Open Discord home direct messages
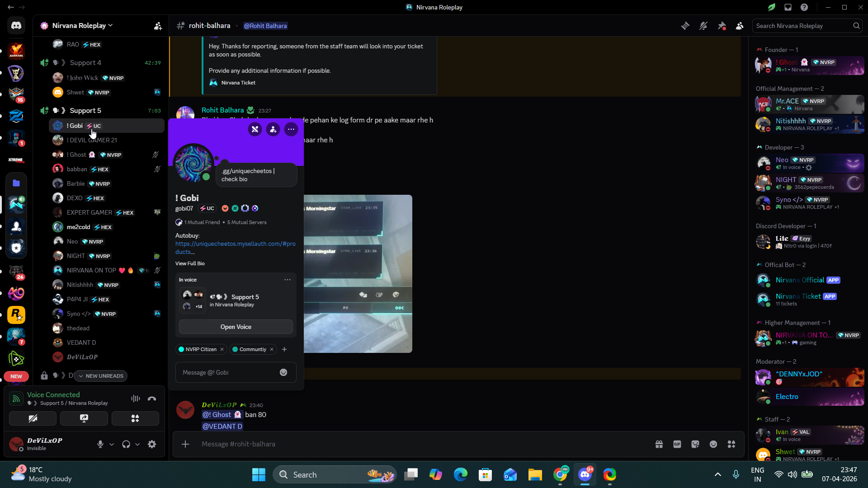The image size is (868, 488). point(16,26)
